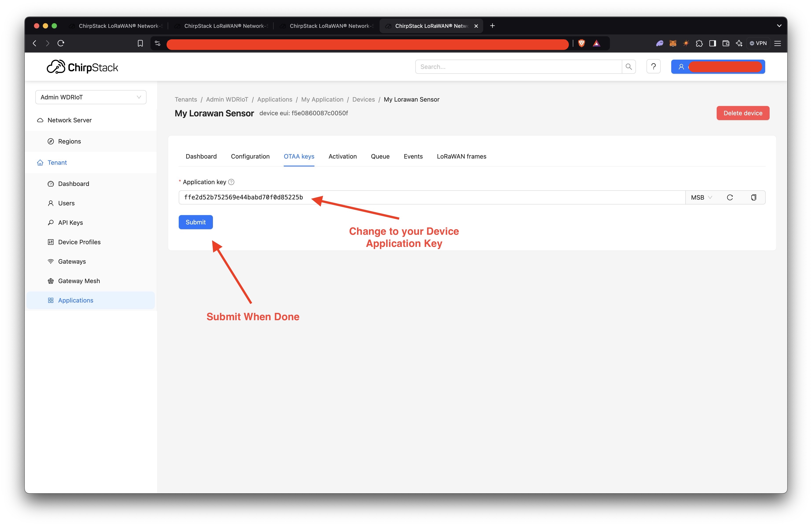Screen dimensions: 812x526
Task: Click Application key help tooltip icon
Action: (231, 182)
